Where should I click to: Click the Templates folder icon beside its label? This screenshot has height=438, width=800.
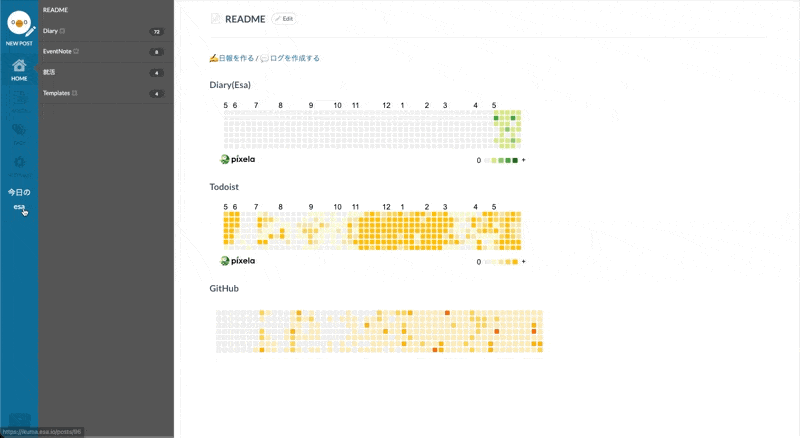[75, 93]
